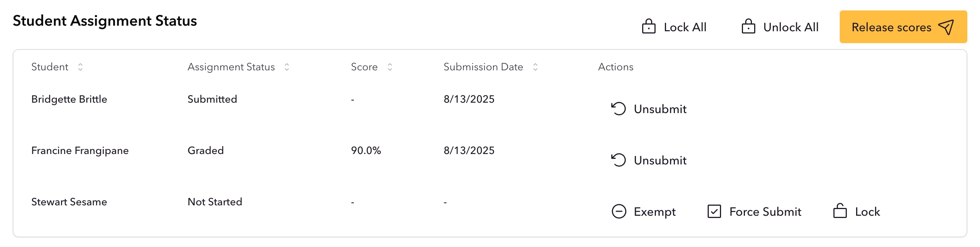Click the Unlock All padlock icon
The width and height of the screenshot is (980, 247).
[x=748, y=27]
